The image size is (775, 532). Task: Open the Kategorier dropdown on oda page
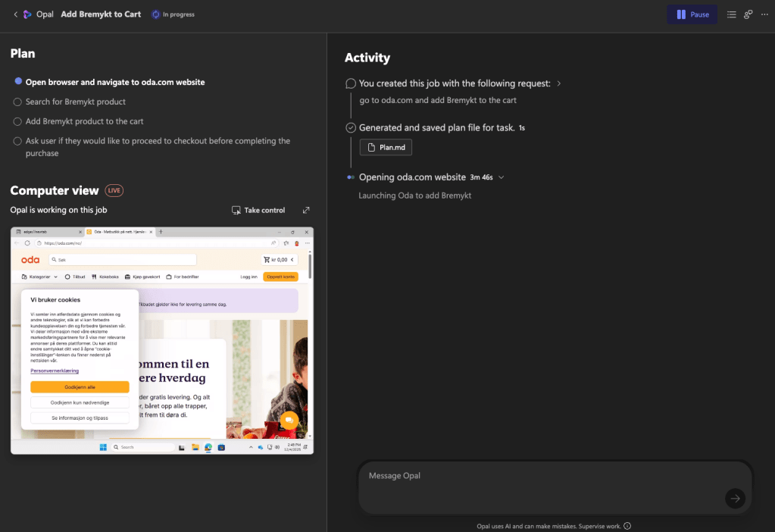coord(39,277)
